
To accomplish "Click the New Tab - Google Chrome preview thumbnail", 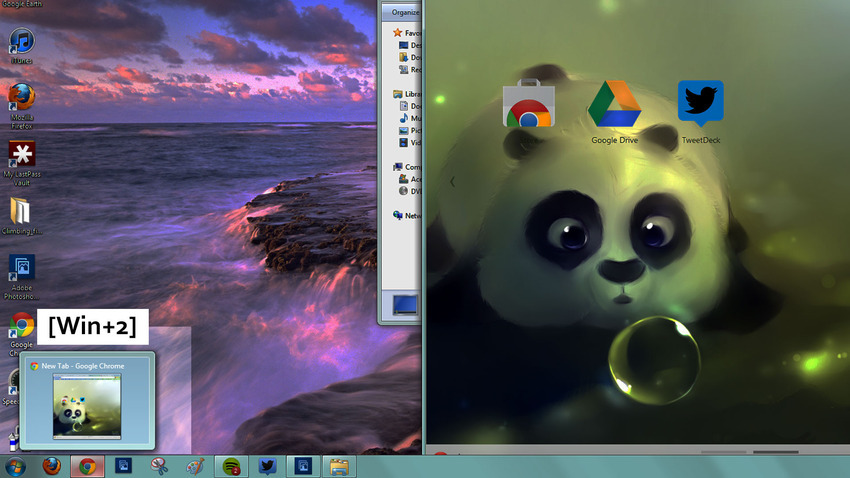I will click(x=87, y=406).
